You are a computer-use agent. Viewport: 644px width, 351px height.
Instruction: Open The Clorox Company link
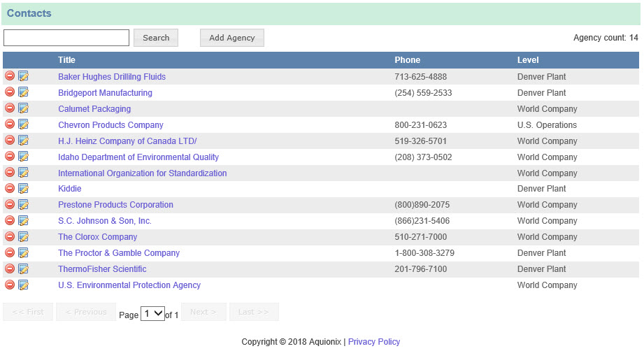97,236
